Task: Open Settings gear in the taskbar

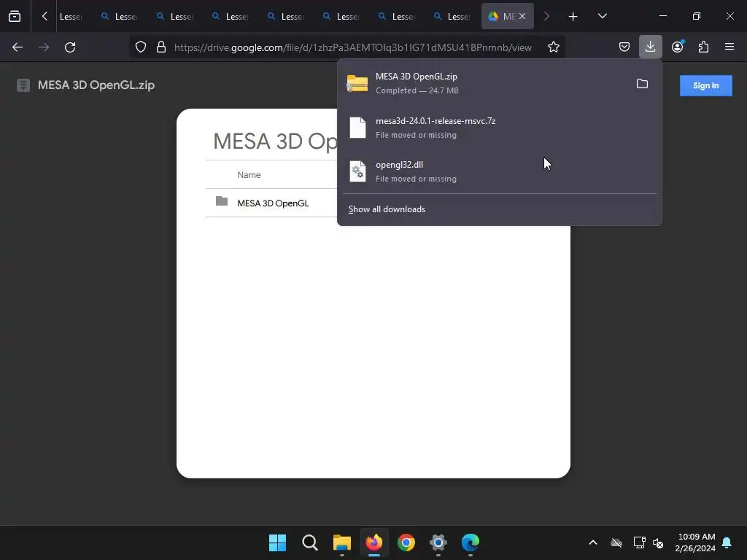Action: [438, 542]
